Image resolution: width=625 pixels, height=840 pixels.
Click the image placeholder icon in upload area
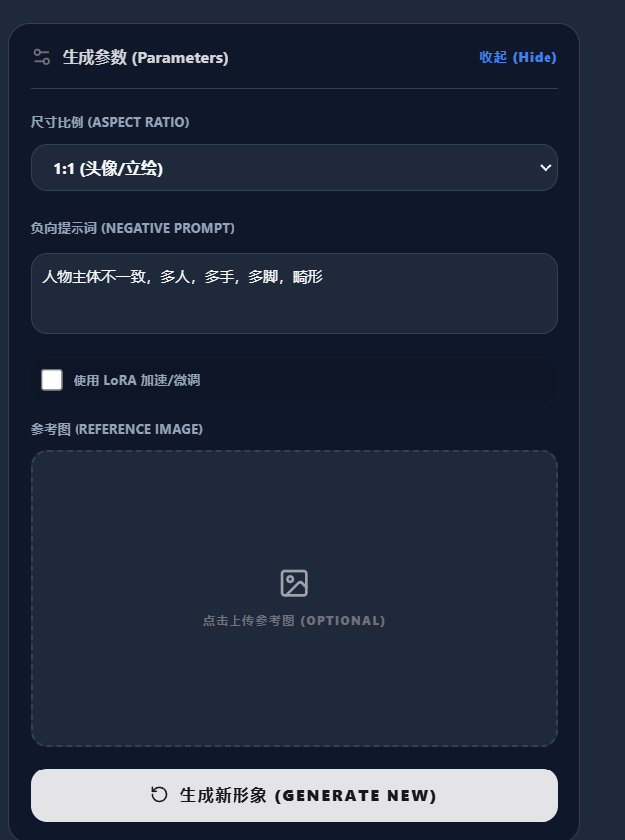point(294,583)
